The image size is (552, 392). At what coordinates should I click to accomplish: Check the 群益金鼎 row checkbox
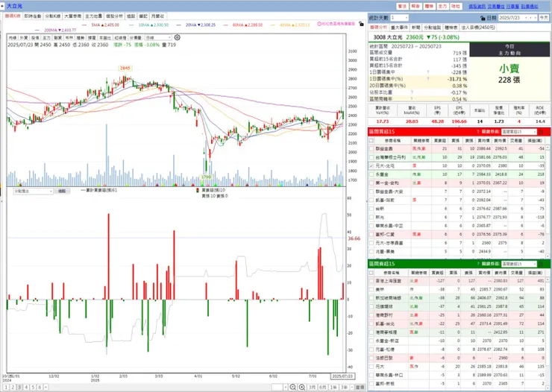tap(371, 149)
